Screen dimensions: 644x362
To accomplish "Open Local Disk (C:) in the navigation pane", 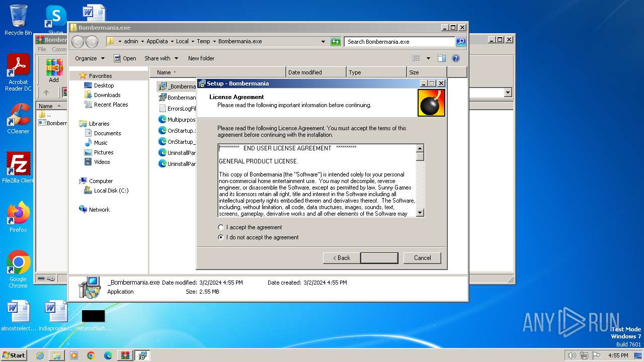I will pos(111,191).
